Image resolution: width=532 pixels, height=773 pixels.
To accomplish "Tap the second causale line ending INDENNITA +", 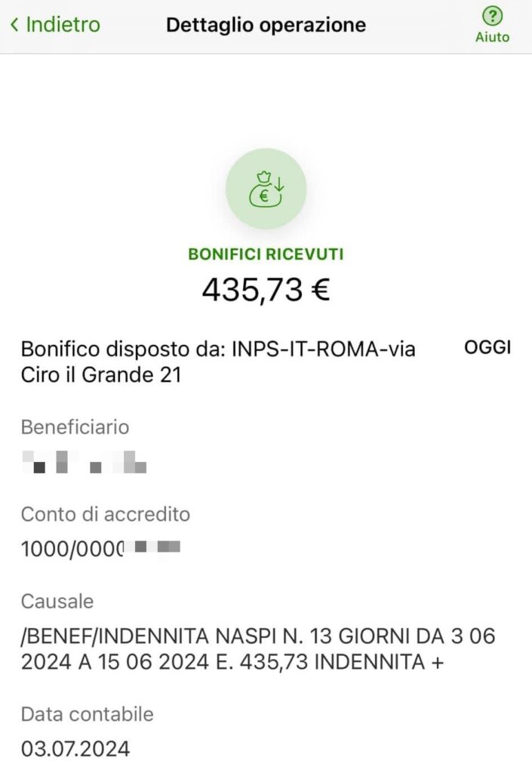I will click(x=232, y=662).
